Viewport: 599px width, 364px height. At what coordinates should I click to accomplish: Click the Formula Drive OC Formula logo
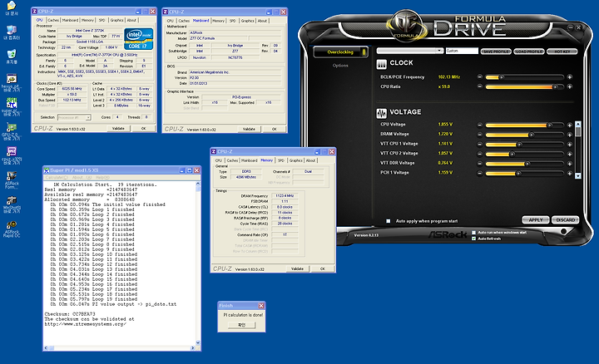(407, 26)
